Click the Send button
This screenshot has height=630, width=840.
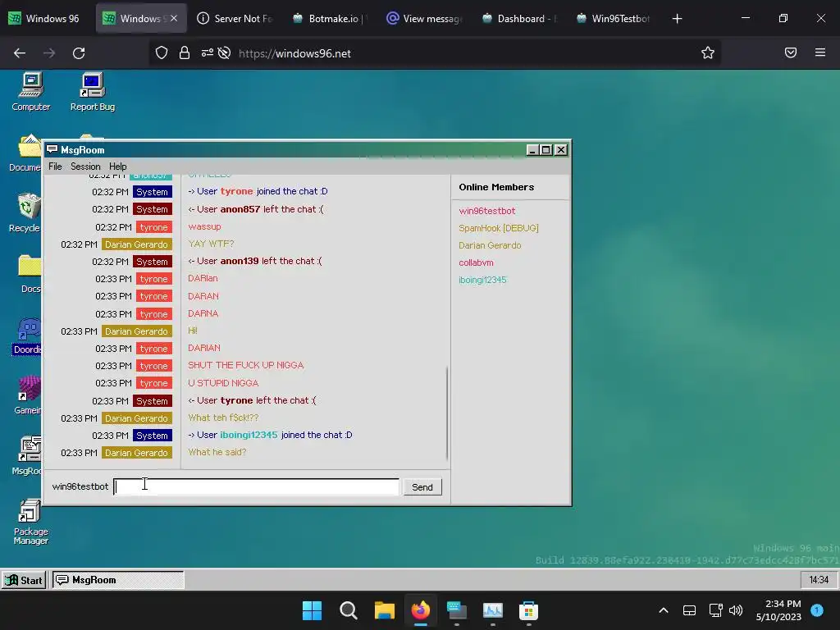(x=422, y=487)
